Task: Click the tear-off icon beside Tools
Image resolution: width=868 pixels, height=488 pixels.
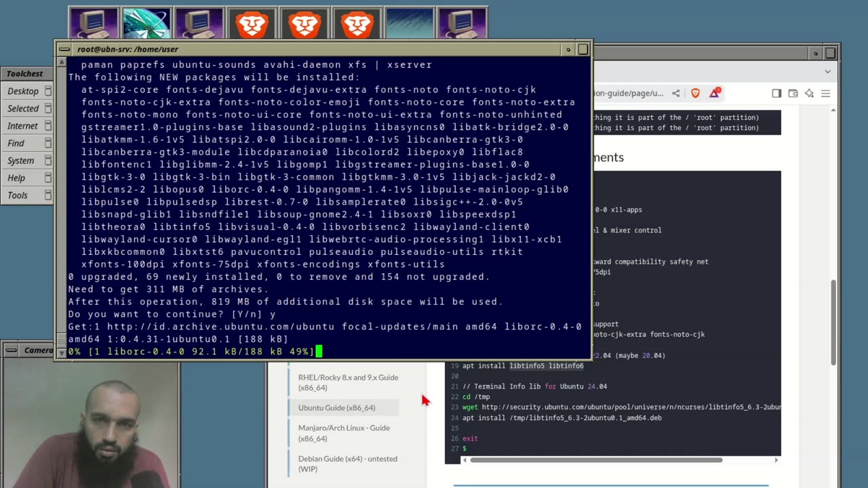Action: pyautogui.click(x=48, y=195)
